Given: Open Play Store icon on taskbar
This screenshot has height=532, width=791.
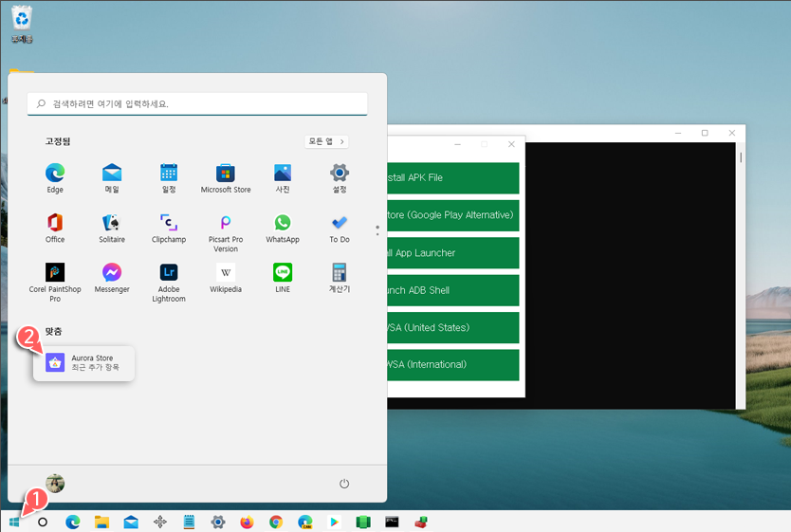Looking at the screenshot, I should coord(334,522).
